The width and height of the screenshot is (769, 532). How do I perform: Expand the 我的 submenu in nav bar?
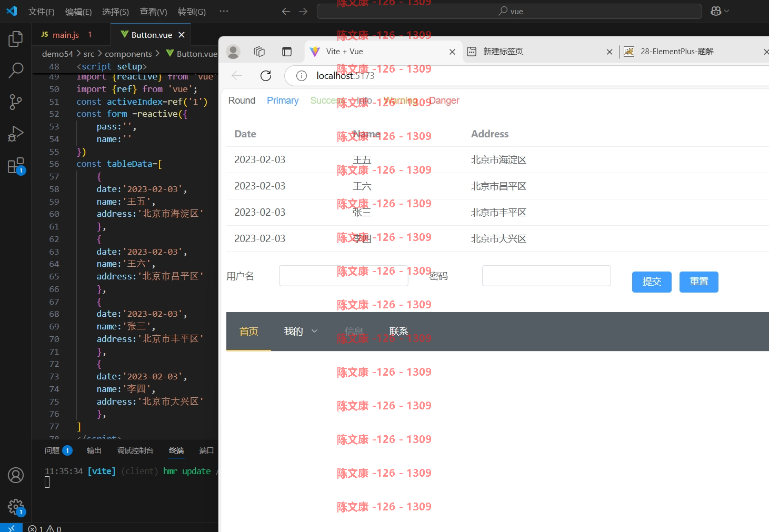tap(301, 332)
